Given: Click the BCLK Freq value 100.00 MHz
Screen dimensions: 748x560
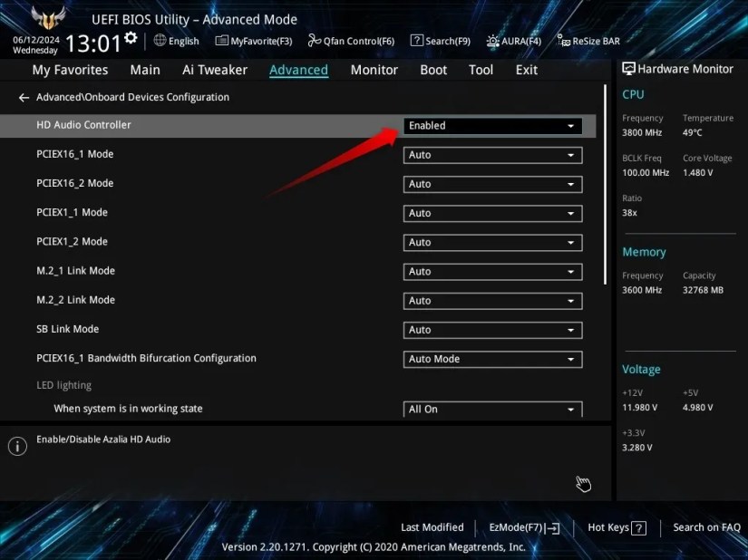Looking at the screenshot, I should pyautogui.click(x=646, y=173).
